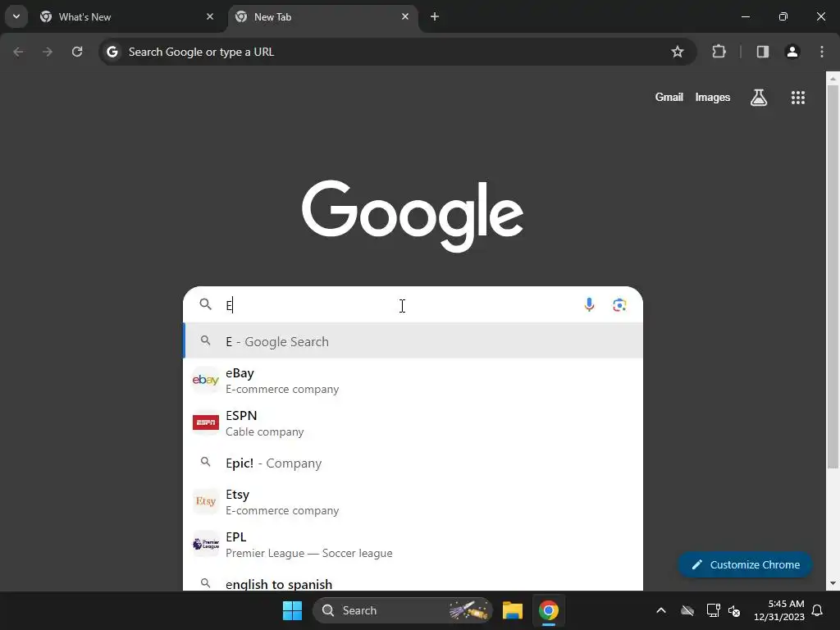Viewport: 840px width, 630px height.
Task: Click the scrollbar down arrow
Action: pyautogui.click(x=833, y=583)
